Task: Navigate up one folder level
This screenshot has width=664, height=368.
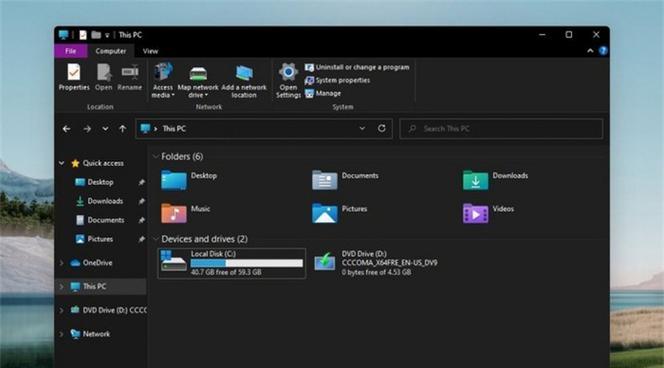Action: [122, 129]
